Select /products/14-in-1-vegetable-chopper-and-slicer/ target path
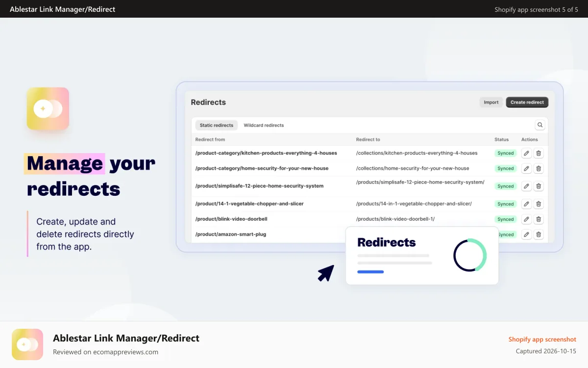Screen dimensions: 588x368 coord(414,204)
